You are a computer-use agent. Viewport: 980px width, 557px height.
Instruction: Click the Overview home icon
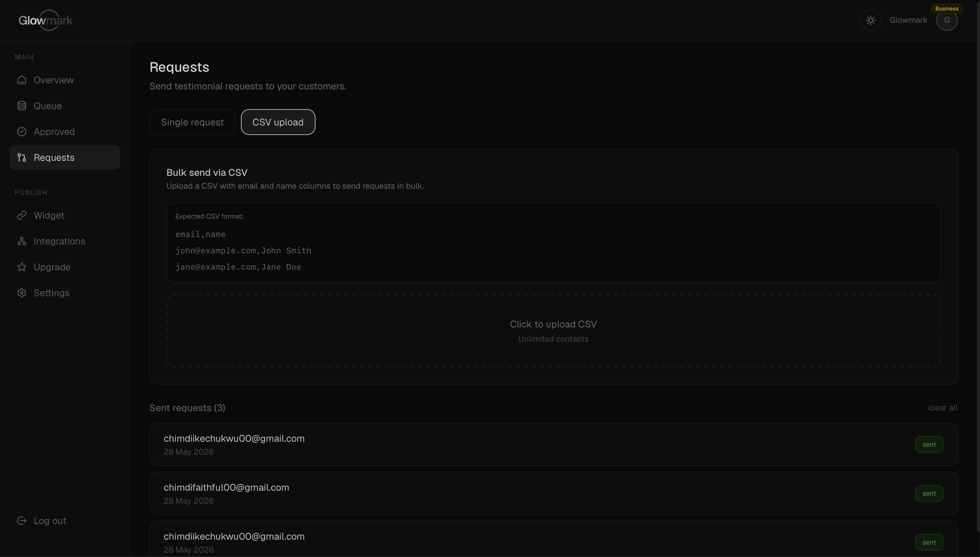click(22, 80)
